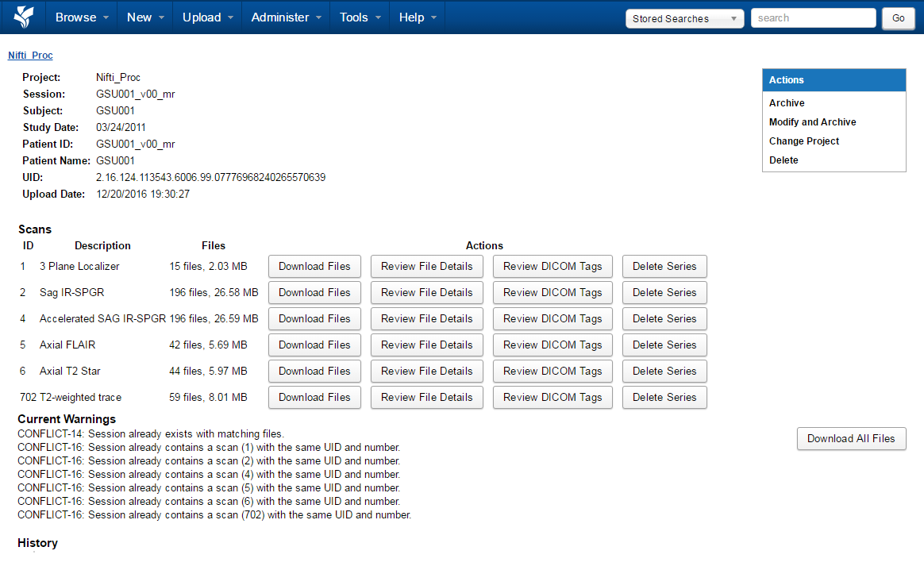The height and width of the screenshot is (570, 924).
Task: Choose Modify and Archive action
Action: pos(812,122)
